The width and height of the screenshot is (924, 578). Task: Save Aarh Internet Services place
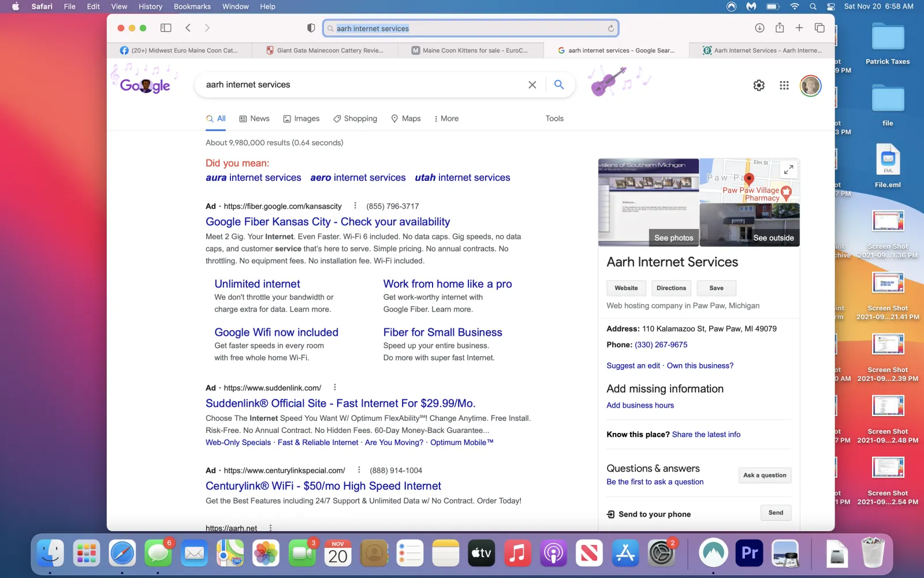[716, 288]
